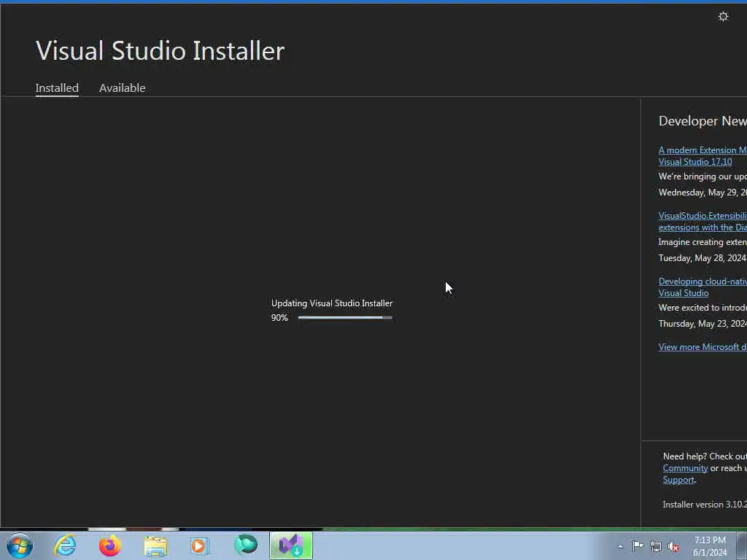The image size is (747, 560).
Task: Click the update progress bar at 90%
Action: point(345,318)
